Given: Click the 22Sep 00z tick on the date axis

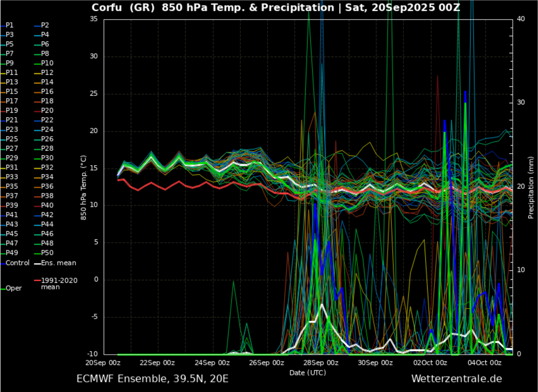Looking at the screenshot, I should click(157, 363).
